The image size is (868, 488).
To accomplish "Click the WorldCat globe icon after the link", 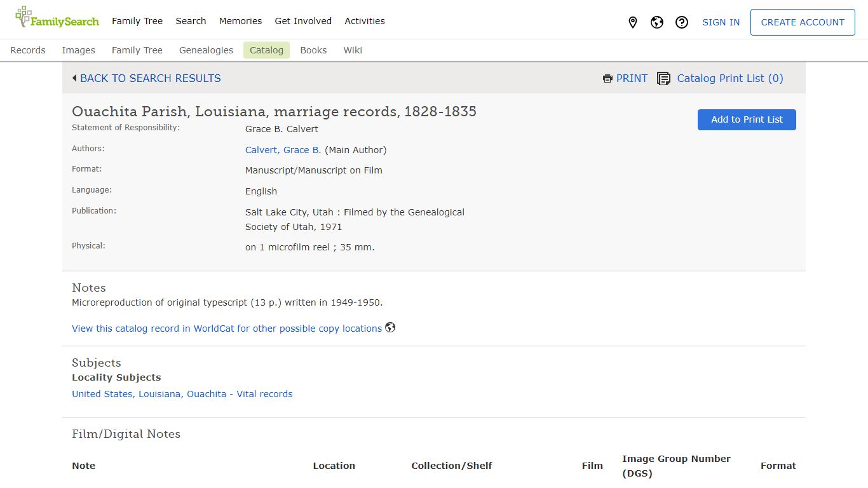I will 390,328.
